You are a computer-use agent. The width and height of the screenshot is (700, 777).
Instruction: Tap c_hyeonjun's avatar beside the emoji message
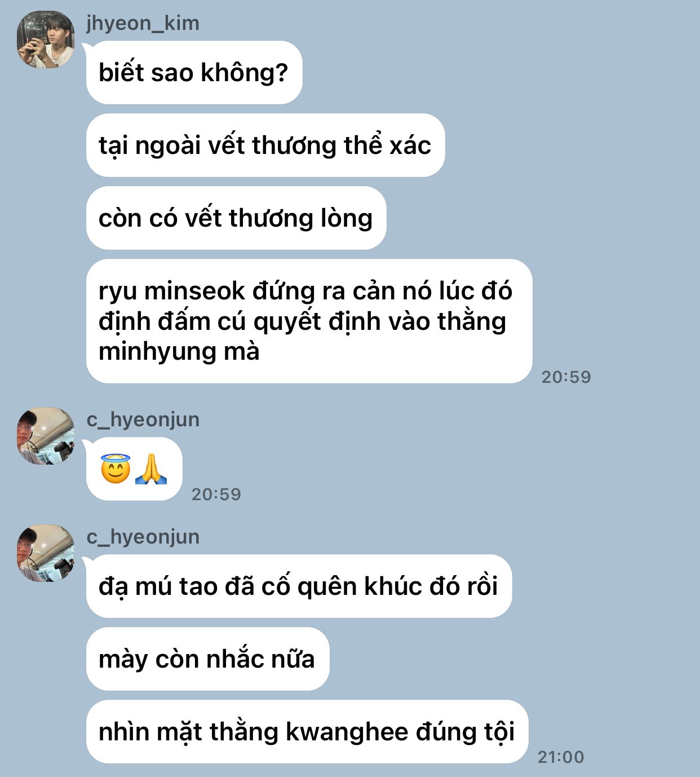click(46, 436)
